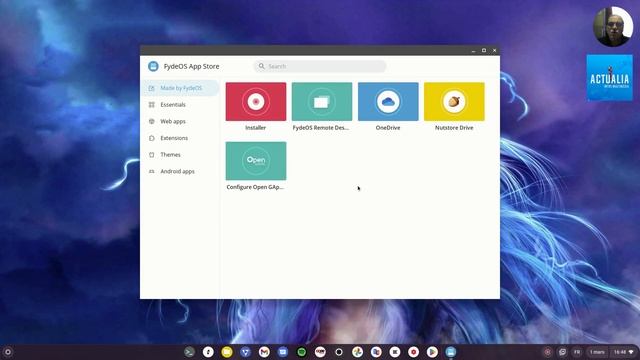The image size is (640, 360).
Task: Open the clock and Wi-Fi status area
Action: coord(624,352)
